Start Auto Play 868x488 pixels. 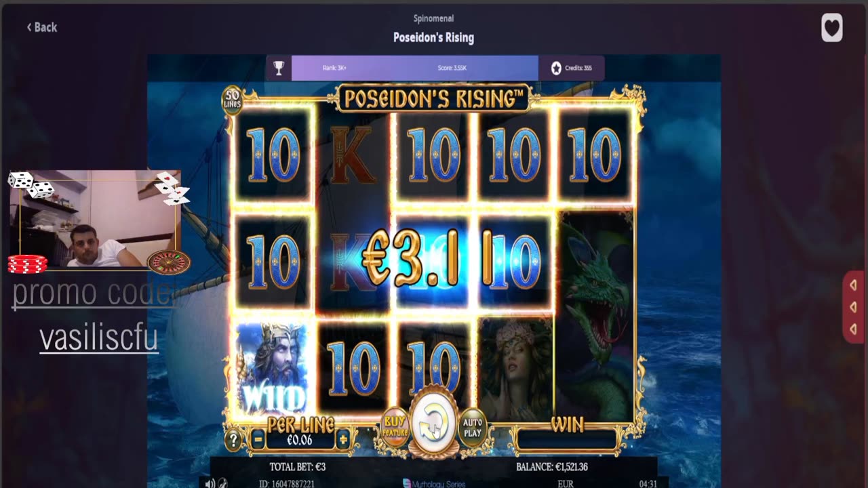473,428
